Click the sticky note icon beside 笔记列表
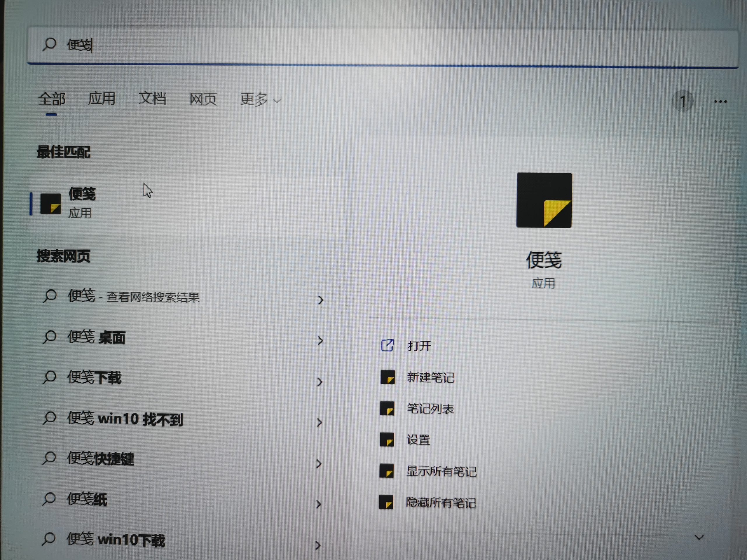This screenshot has height=560, width=747. [x=387, y=408]
